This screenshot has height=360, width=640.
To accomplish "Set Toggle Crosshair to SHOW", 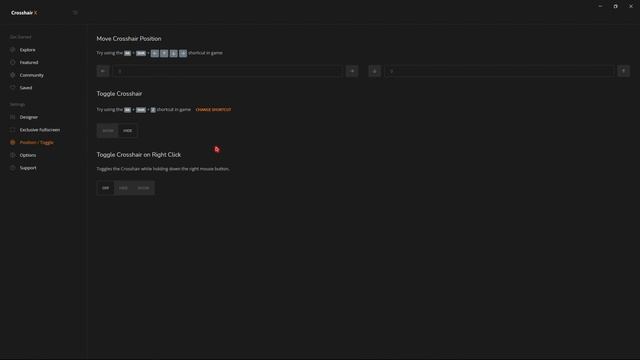I will [x=108, y=131].
